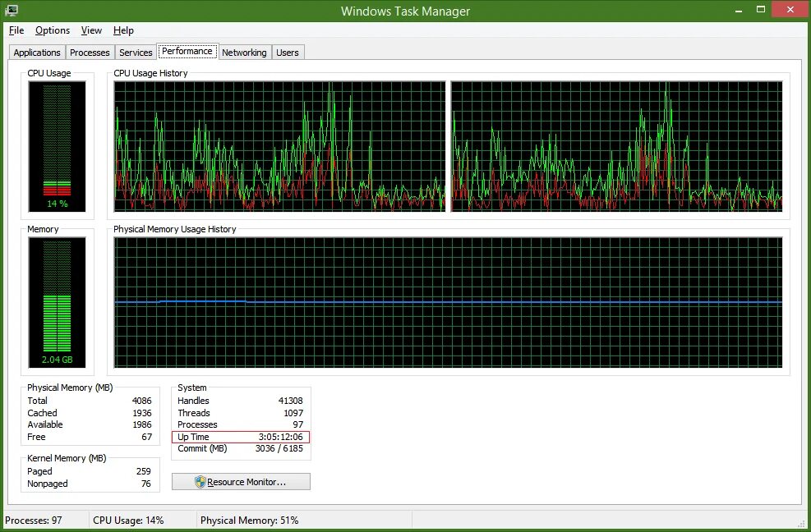Screen dimensions: 811x532
Task: Click the CPU Usage History label
Action: 150,73
